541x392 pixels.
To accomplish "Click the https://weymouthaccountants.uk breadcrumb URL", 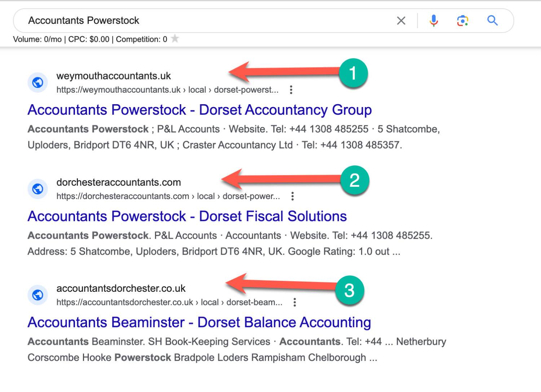I will [x=118, y=90].
